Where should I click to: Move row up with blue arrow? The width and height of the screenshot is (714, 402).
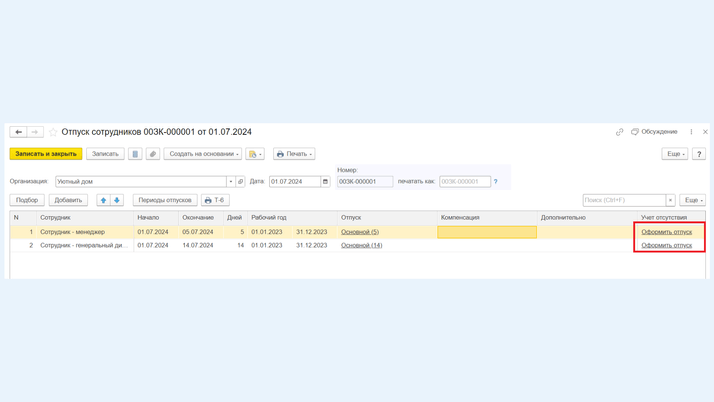pyautogui.click(x=103, y=200)
